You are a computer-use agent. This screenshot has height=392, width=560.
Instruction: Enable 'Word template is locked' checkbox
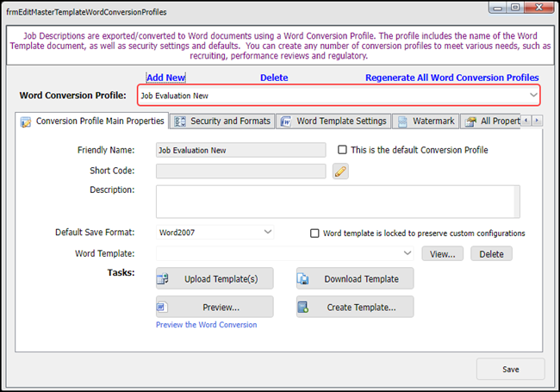tap(314, 233)
